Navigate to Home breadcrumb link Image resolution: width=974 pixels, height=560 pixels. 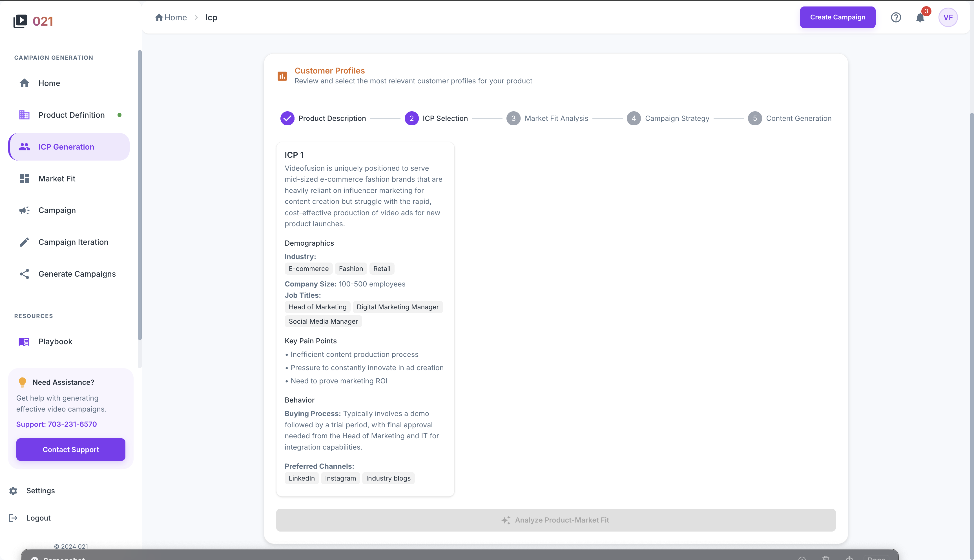[171, 17]
